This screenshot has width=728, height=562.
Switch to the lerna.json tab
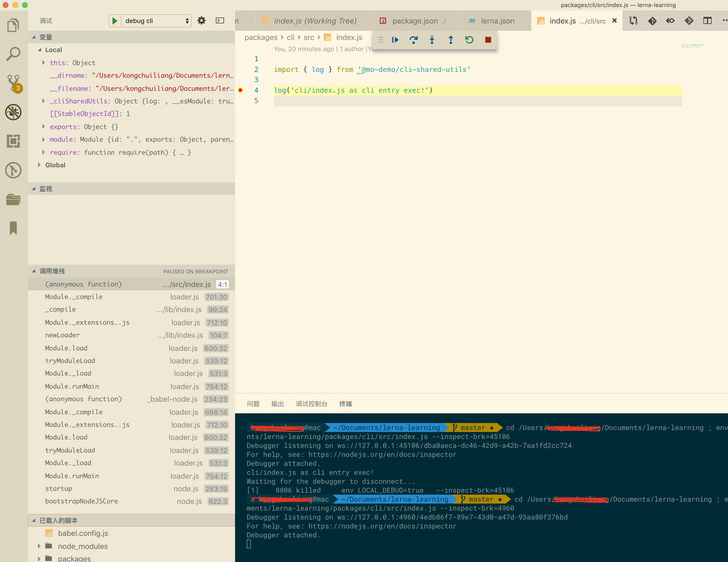[497, 21]
